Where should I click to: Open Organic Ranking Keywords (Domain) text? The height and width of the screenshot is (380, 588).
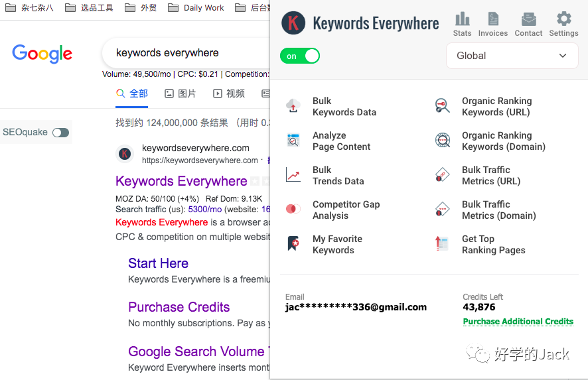tap(504, 141)
